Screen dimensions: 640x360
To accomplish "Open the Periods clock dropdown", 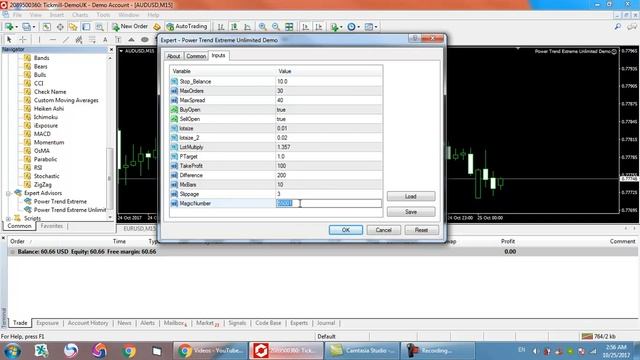I will 353,27.
